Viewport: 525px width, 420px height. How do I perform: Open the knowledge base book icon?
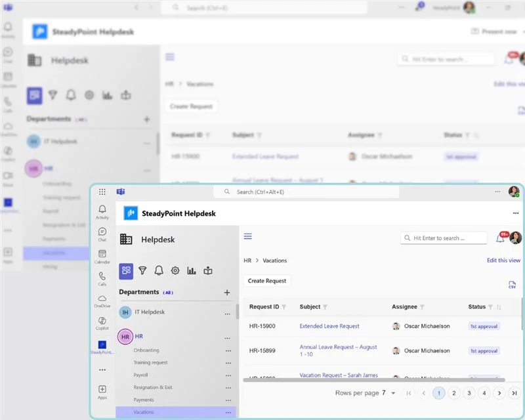(208, 270)
